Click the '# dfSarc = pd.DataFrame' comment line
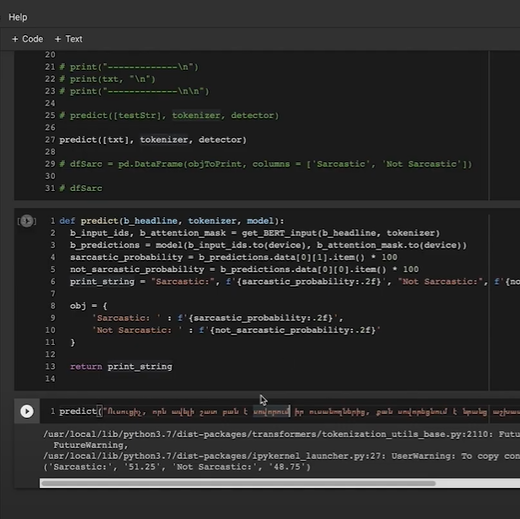 point(266,164)
